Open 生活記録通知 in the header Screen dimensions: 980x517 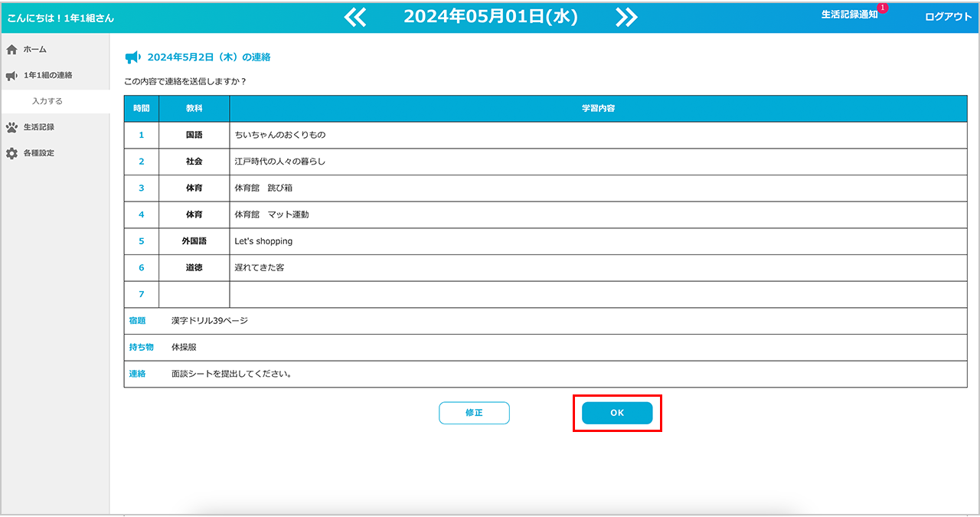tap(849, 15)
